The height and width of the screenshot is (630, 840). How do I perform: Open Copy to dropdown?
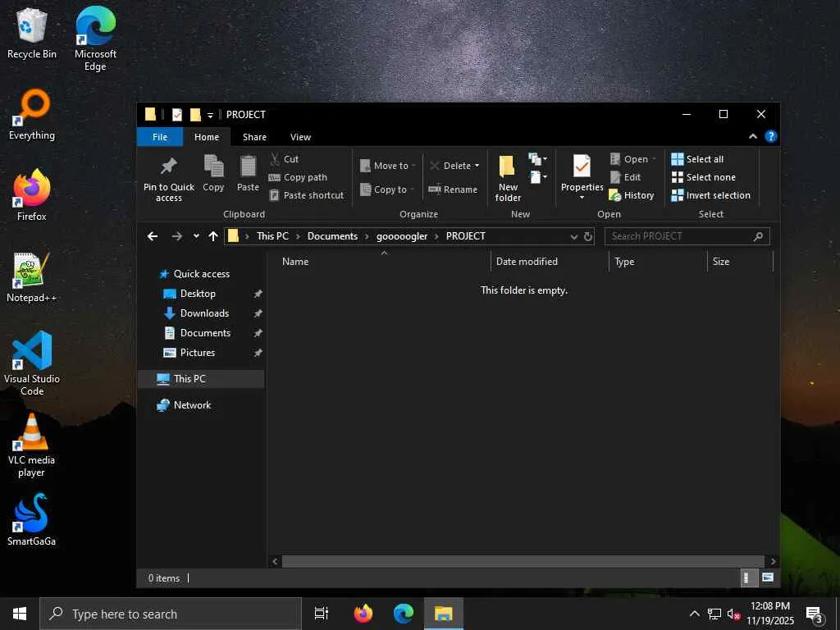[x=387, y=189]
